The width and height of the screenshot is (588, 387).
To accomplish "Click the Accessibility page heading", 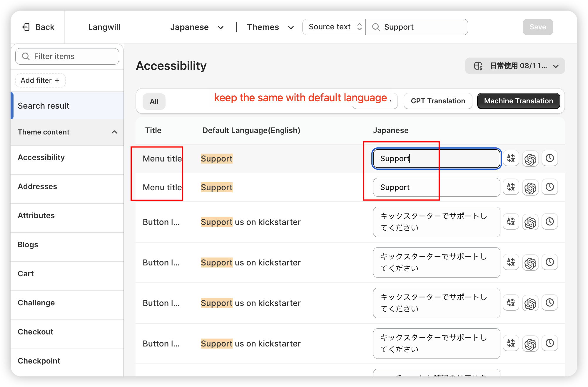I will 171,66.
